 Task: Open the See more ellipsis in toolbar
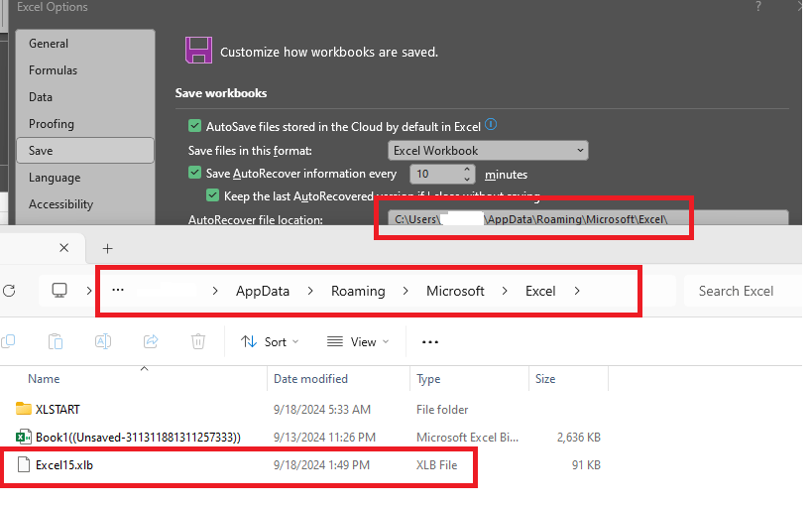(430, 342)
